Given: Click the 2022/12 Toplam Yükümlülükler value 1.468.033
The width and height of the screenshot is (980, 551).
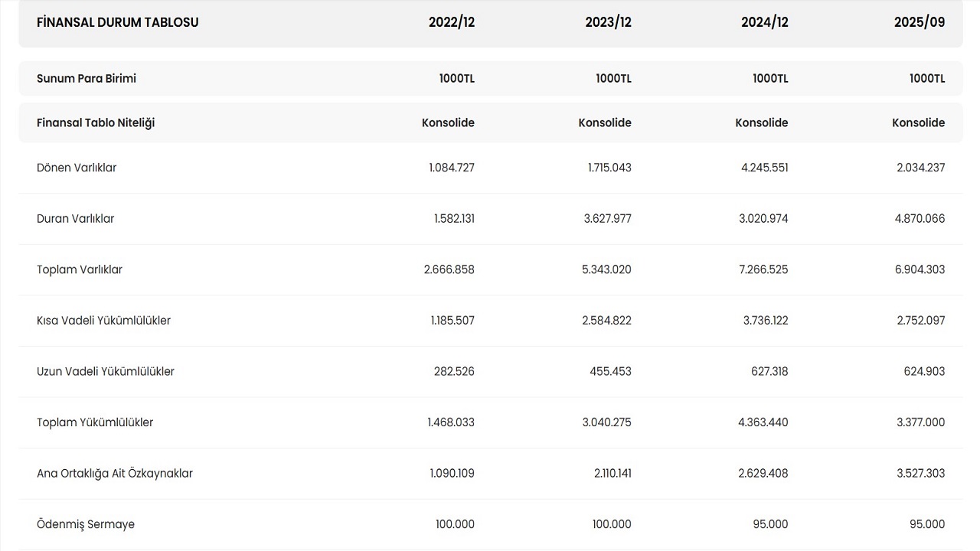Looking at the screenshot, I should pos(451,422).
